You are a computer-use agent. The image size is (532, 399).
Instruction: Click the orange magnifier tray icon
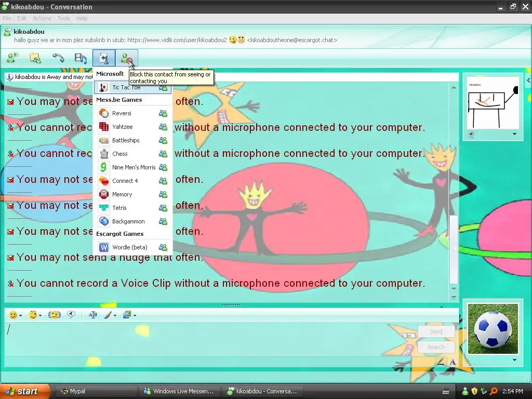tap(494, 391)
